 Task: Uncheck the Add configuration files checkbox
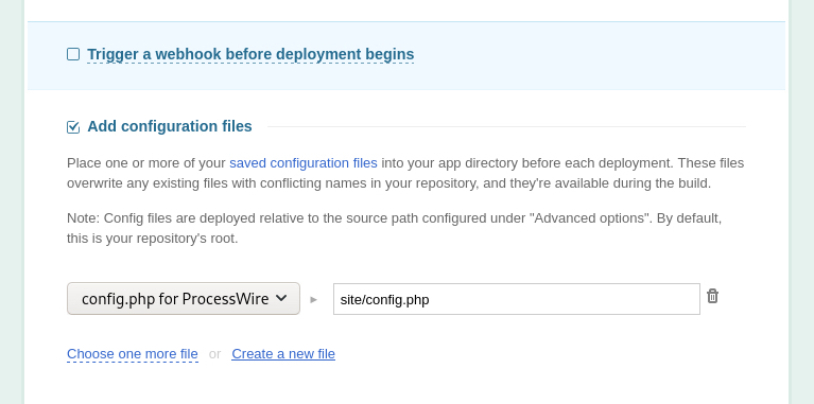pyautogui.click(x=73, y=127)
